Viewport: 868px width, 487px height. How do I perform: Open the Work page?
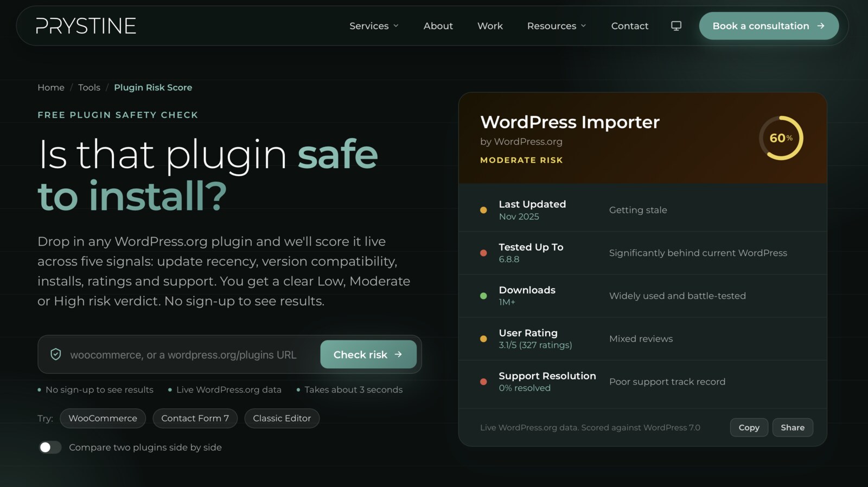490,25
